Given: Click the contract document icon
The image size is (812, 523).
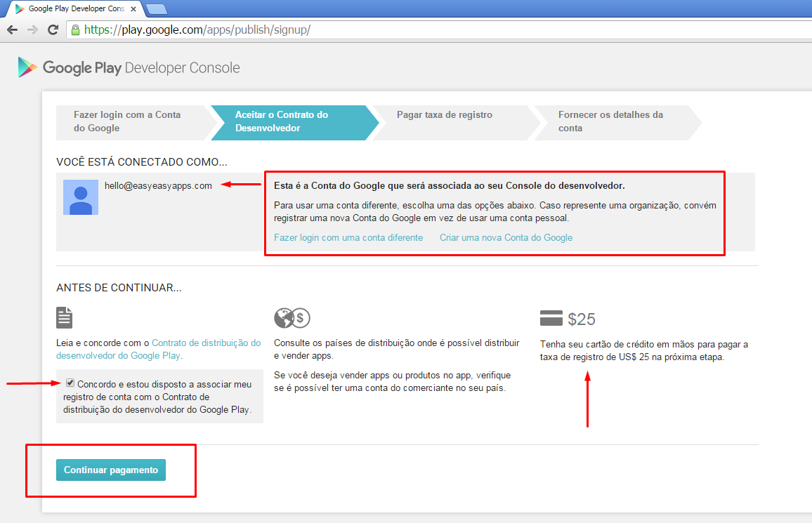Looking at the screenshot, I should pos(64,317).
